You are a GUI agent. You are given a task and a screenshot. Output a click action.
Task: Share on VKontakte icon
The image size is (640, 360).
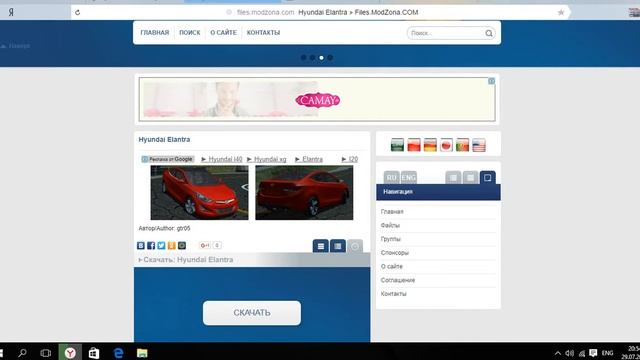pos(141,245)
